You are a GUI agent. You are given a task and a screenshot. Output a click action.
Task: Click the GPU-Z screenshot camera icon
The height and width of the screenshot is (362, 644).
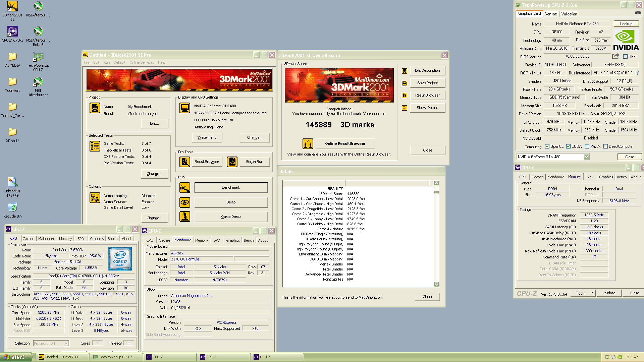[x=638, y=13]
